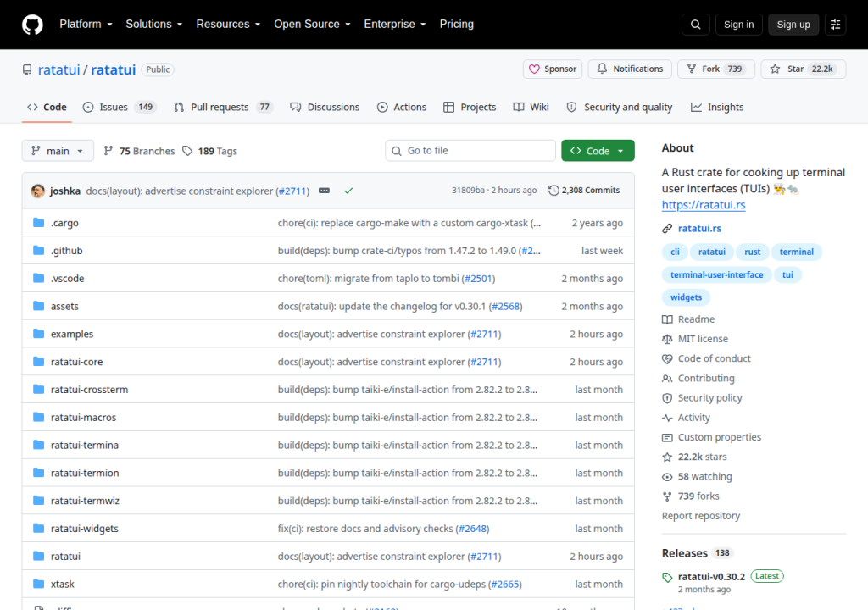Image resolution: width=868 pixels, height=610 pixels.
Task: Click the MIT license scale icon
Action: click(x=667, y=339)
